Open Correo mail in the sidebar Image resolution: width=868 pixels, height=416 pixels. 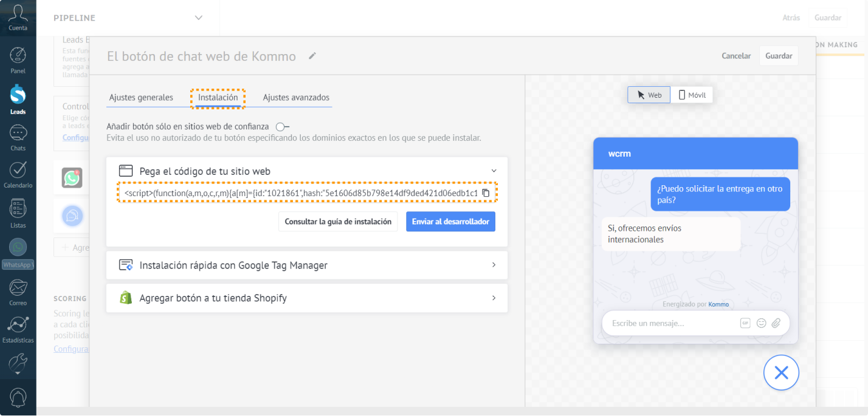18,292
